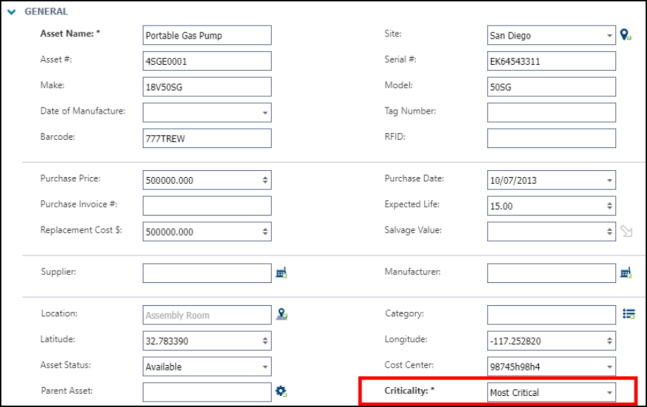Click the Replacement Cost value 500000.000

tap(169, 232)
